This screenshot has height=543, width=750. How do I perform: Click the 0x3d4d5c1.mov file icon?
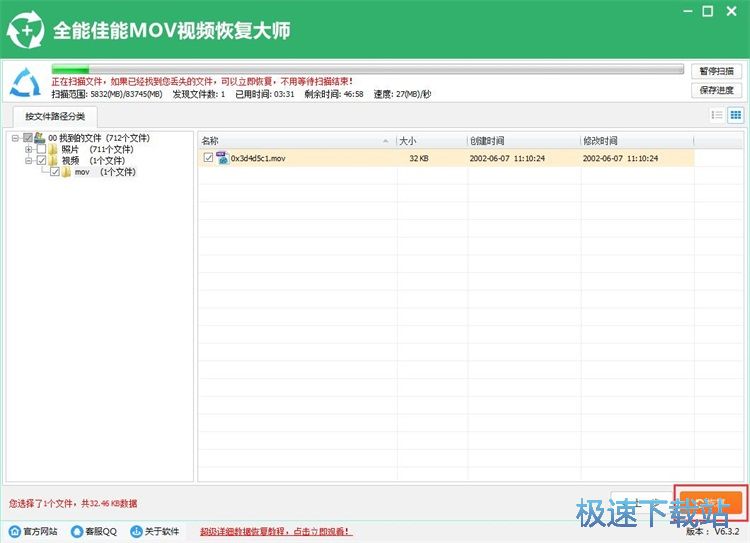(222, 158)
